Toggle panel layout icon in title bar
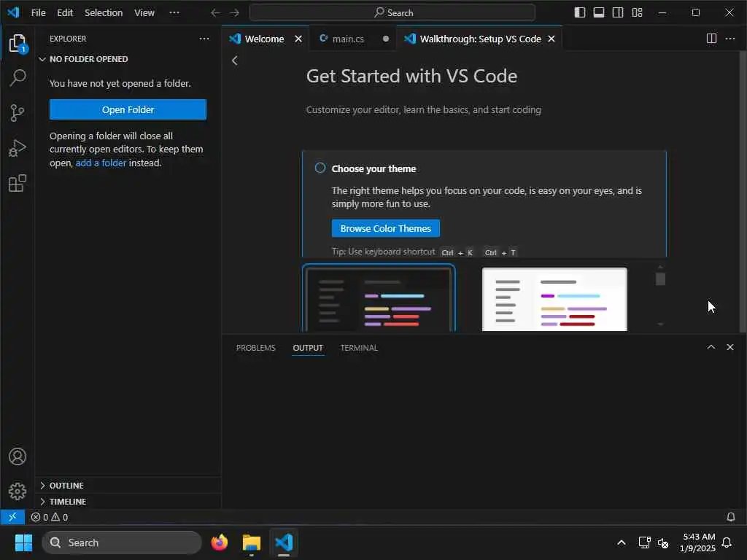Viewport: 747px width, 560px height. coord(599,12)
